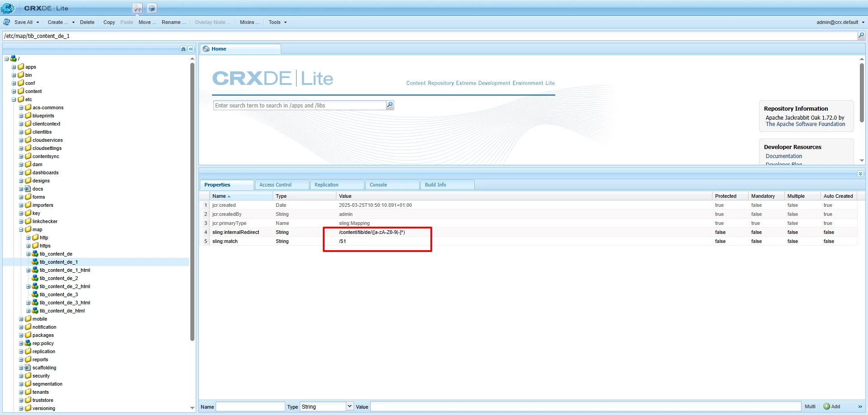Click the CRXDE Lite logo icon

pos(8,8)
